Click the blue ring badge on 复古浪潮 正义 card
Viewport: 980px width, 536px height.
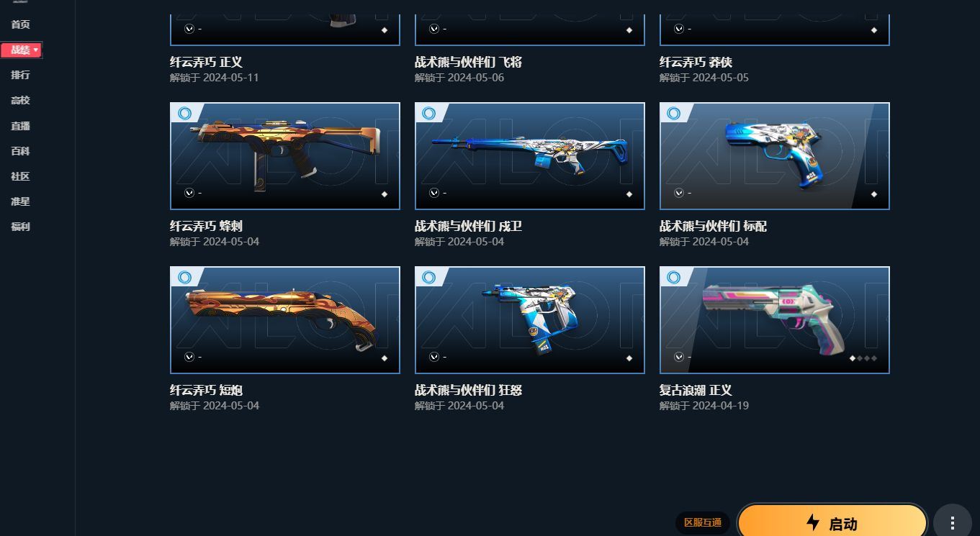point(674,277)
